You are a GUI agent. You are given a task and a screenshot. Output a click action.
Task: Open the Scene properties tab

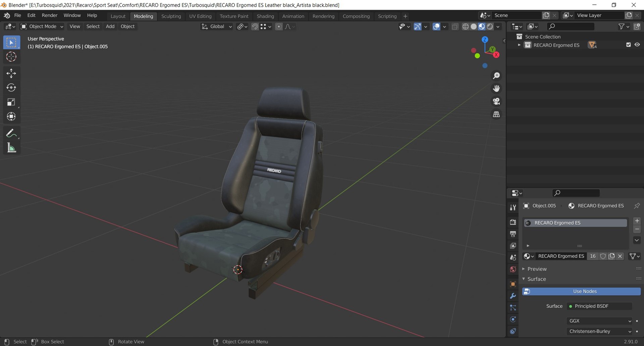(513, 257)
